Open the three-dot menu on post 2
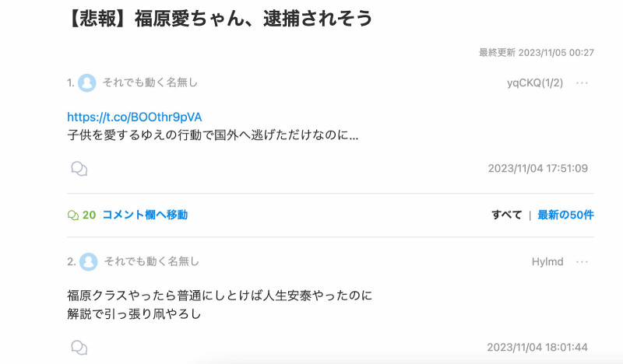The height and width of the screenshot is (364, 623). click(582, 262)
